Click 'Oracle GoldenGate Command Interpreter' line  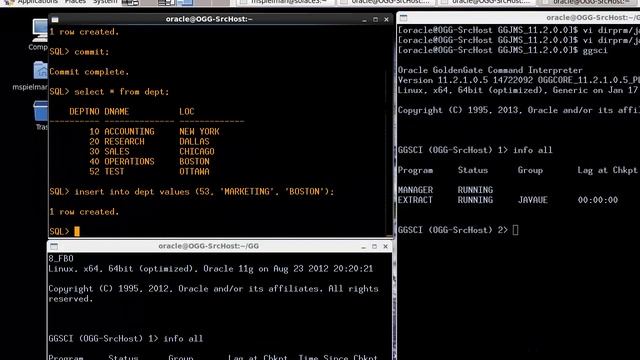click(490, 70)
